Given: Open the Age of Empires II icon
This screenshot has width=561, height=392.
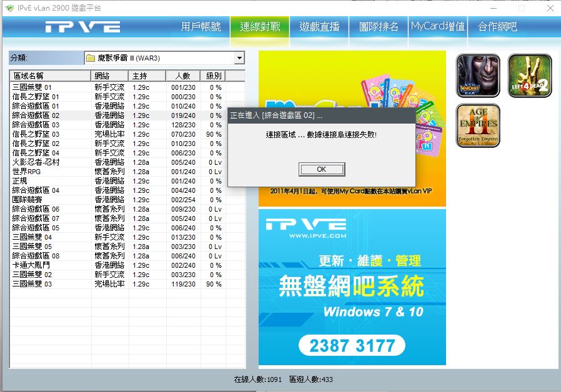Looking at the screenshot, I should tap(478, 125).
